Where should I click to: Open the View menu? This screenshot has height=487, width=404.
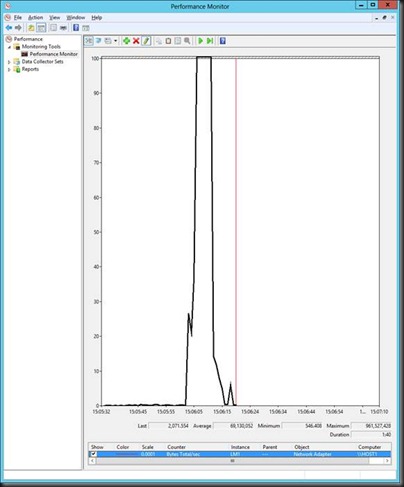55,17
